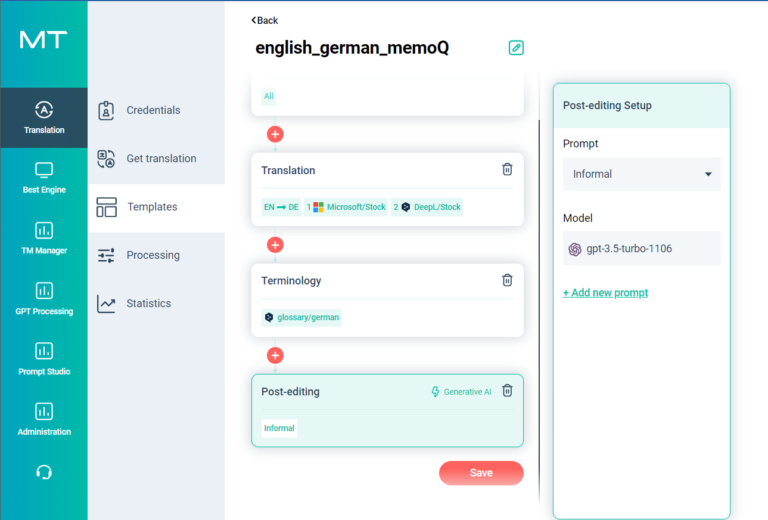
Task: Remove the Post-editing step using trash icon
Action: click(507, 391)
